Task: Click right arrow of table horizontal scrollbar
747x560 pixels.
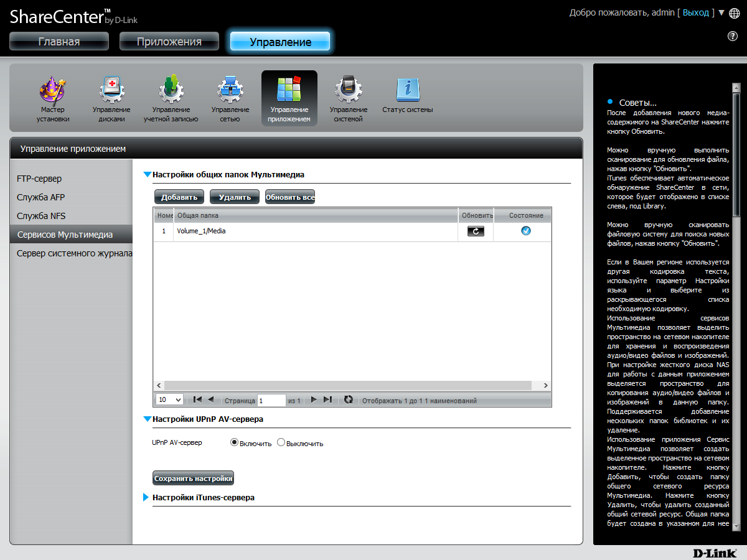Action: (x=546, y=386)
